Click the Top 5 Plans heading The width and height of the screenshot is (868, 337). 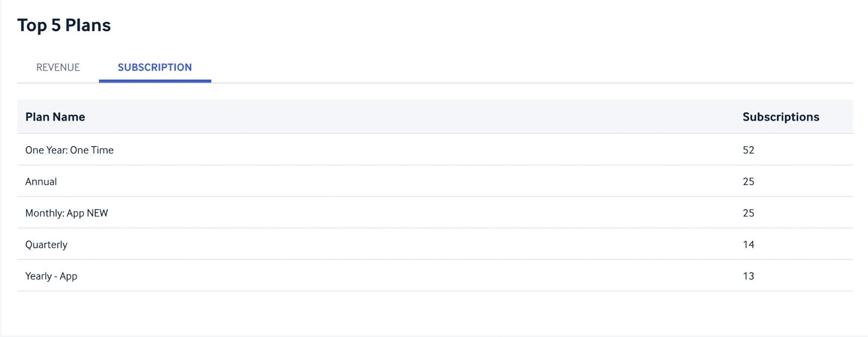(x=64, y=25)
